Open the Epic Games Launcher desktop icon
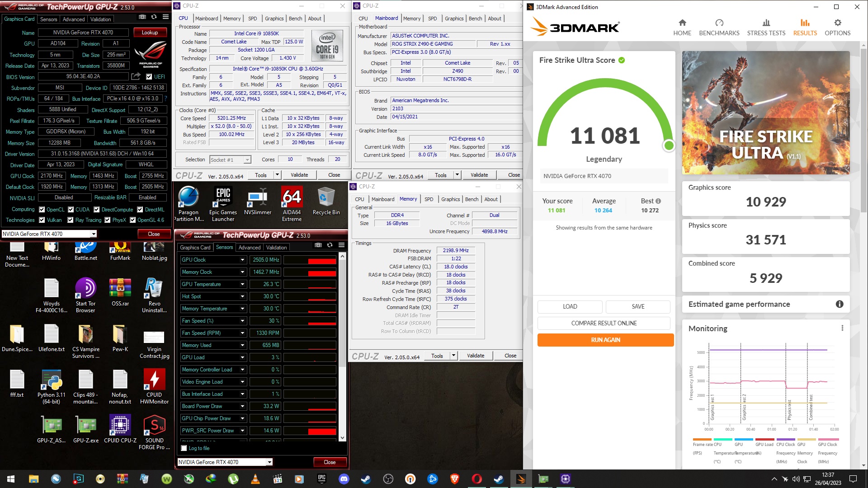The image size is (868, 488). (223, 204)
